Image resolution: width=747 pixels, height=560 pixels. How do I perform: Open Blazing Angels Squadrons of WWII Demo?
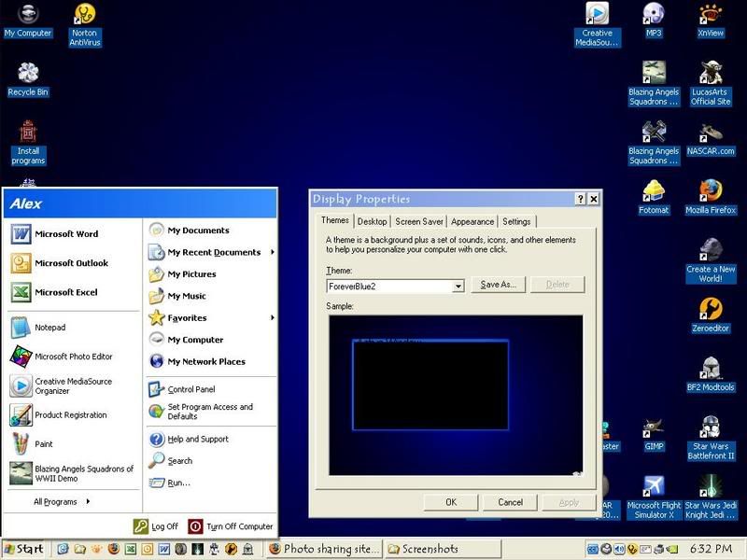73,473
